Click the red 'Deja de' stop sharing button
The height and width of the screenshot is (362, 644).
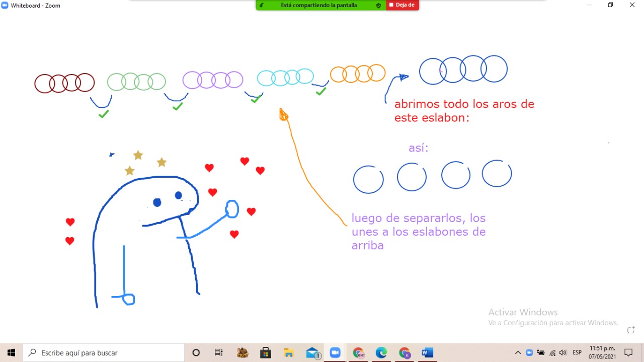pos(402,5)
